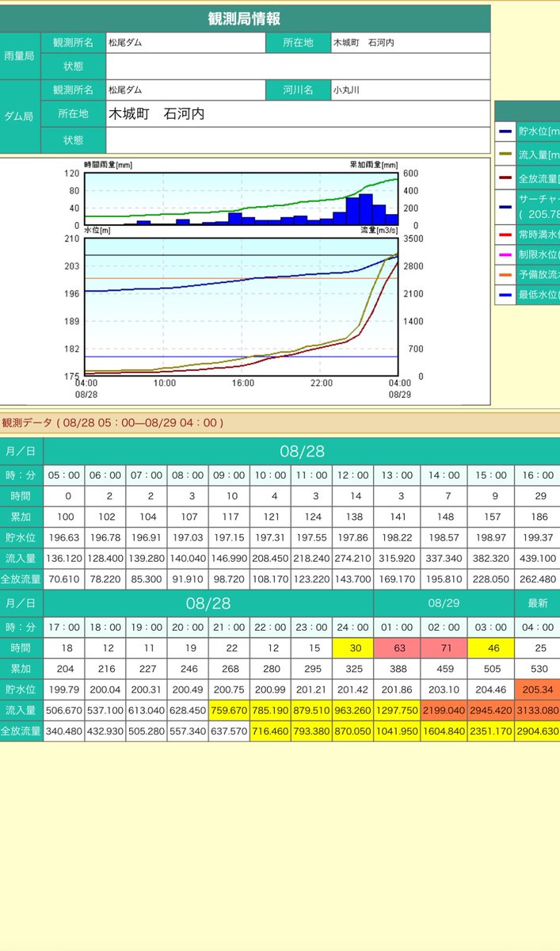Click the 観測局情報 page header
Screen dimensions: 560x951
245,18
